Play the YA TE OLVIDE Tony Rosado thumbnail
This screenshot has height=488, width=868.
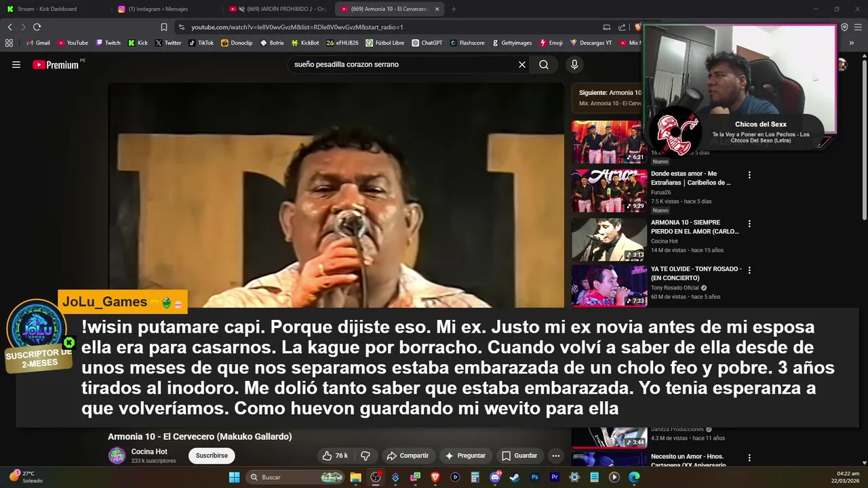pyautogui.click(x=609, y=286)
